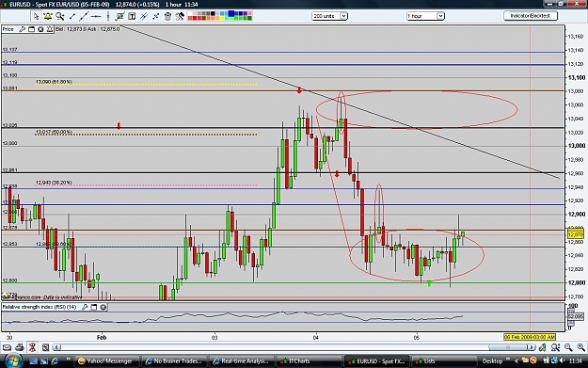The height and width of the screenshot is (368, 588).
Task: Click the Bid/Ask price text
Action: pyautogui.click(x=87, y=29)
